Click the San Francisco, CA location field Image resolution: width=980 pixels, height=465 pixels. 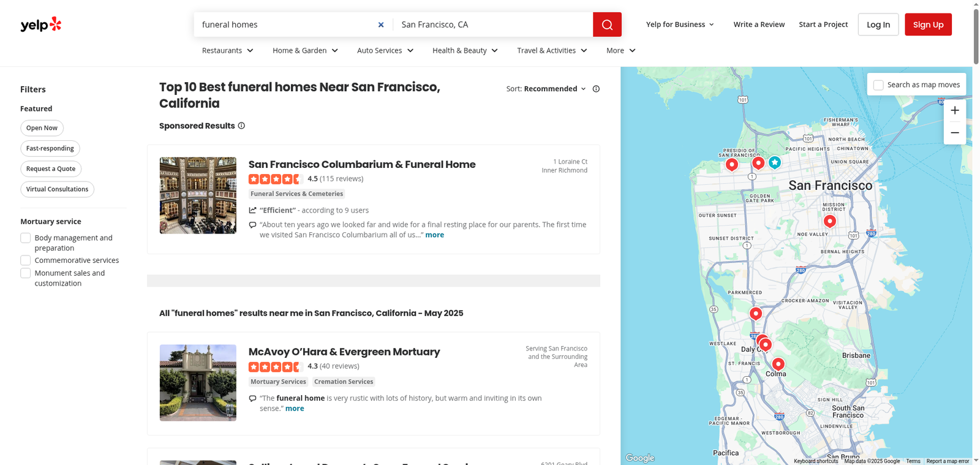click(493, 25)
